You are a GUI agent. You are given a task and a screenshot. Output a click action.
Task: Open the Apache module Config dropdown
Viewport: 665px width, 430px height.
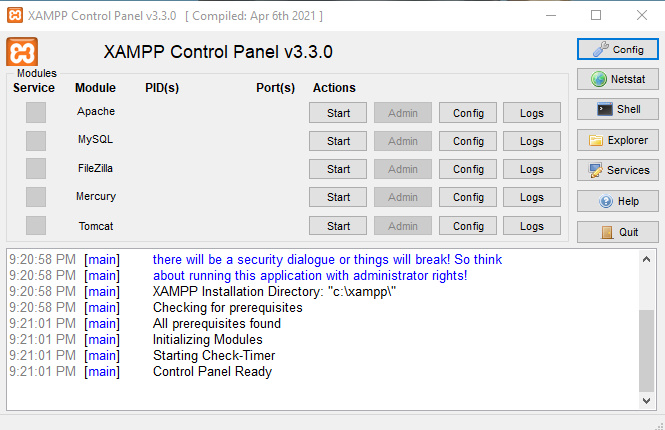[x=468, y=113]
